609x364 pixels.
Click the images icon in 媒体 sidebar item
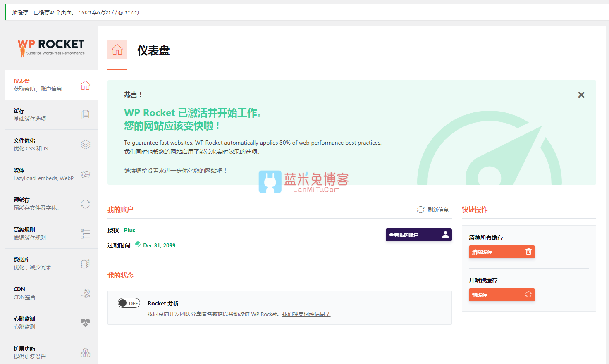[85, 174]
